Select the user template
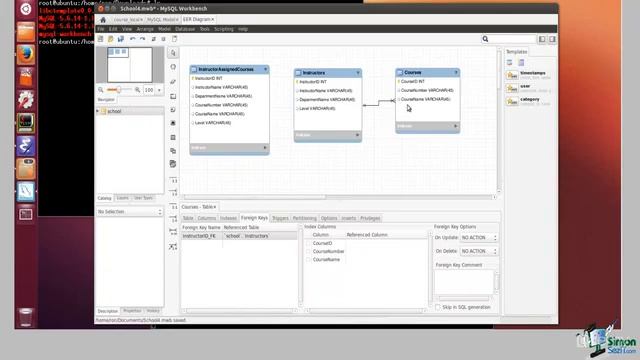 point(529,88)
